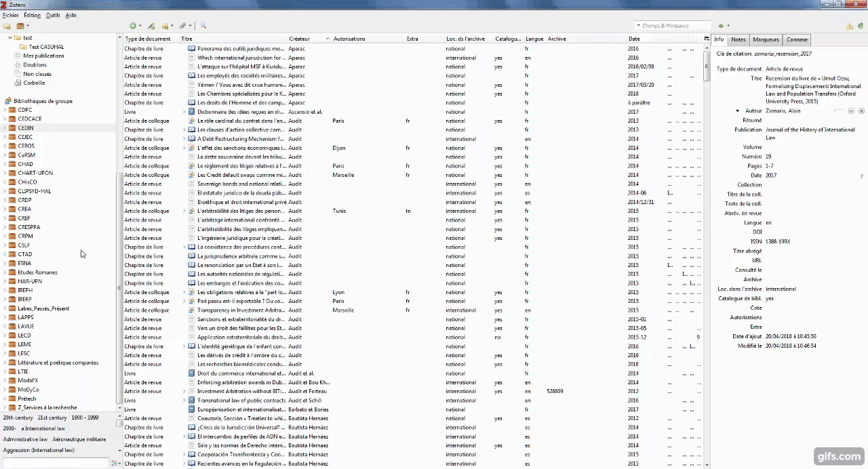Click the Add Item by Identifier wand icon
Screen dimensions: 868x469
pos(151,26)
